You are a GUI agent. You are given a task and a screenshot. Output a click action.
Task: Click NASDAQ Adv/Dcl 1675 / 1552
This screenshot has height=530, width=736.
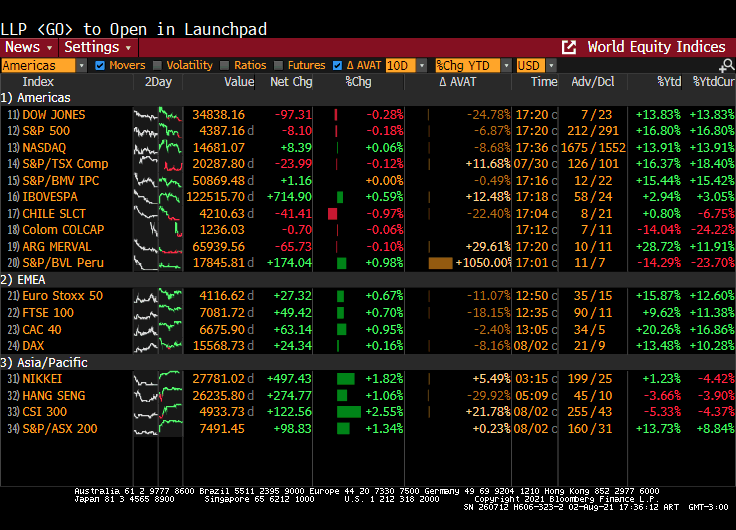click(593, 148)
